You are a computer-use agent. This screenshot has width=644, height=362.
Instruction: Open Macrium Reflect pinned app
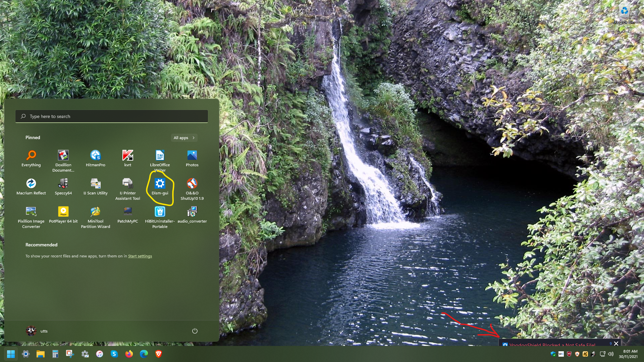[31, 187]
